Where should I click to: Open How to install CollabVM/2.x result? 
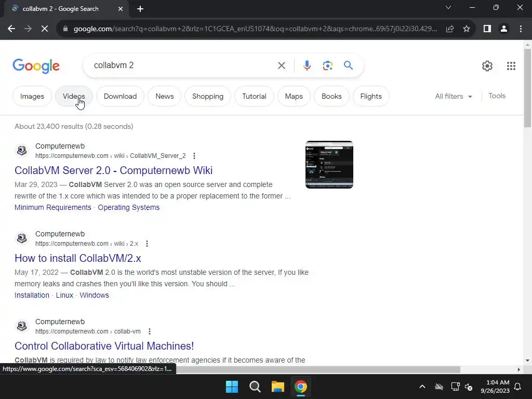coord(78,258)
